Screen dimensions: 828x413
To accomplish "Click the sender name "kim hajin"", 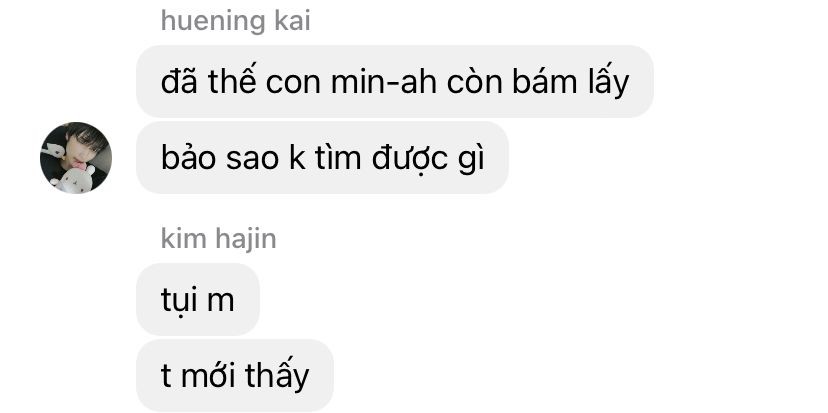I will click(219, 239).
